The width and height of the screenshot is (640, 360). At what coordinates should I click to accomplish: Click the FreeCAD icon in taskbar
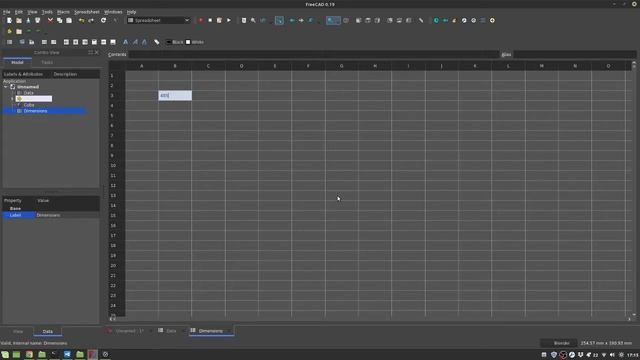click(x=93, y=354)
